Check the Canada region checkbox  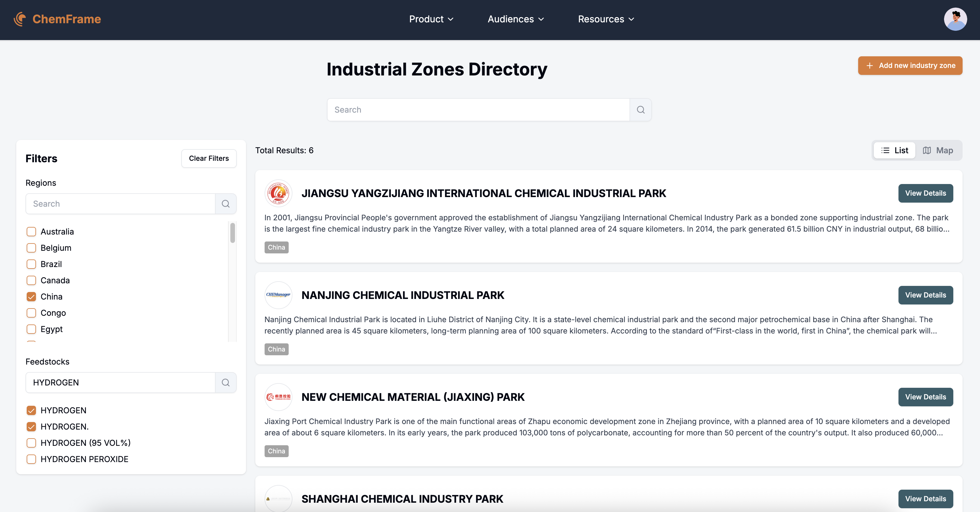(31, 281)
